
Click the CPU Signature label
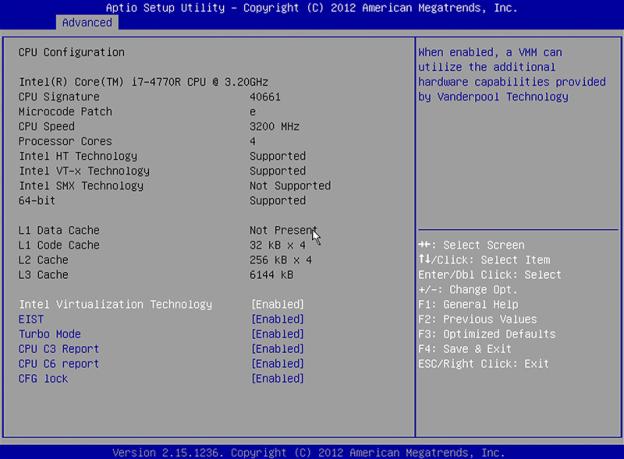click(59, 97)
